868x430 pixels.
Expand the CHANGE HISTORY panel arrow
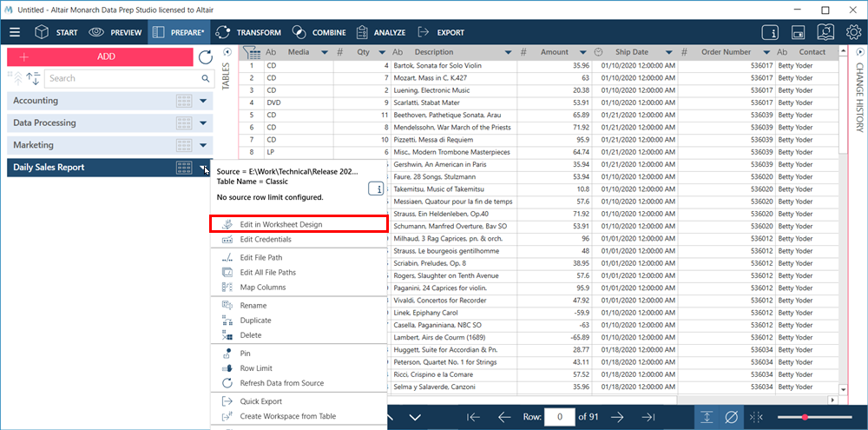point(859,52)
